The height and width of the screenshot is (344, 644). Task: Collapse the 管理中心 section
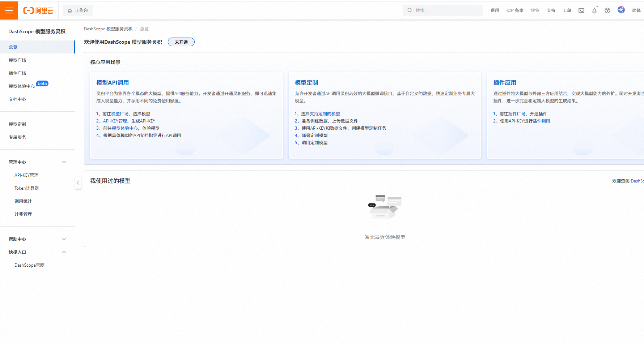point(64,162)
